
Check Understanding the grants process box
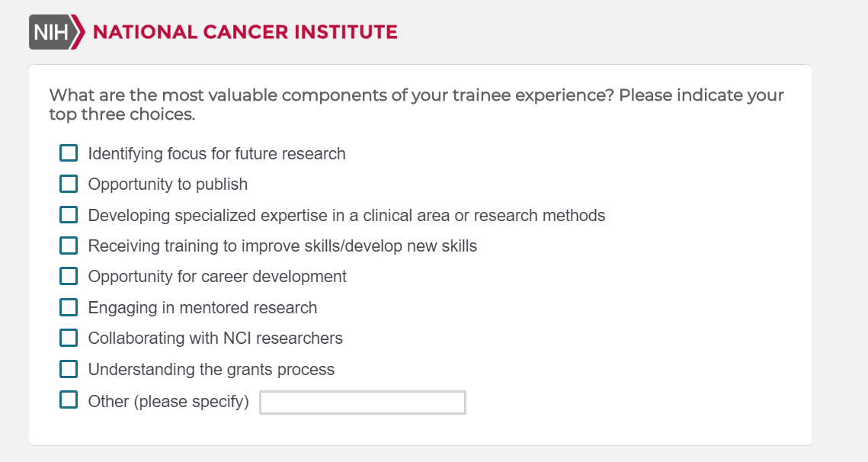coord(69,369)
